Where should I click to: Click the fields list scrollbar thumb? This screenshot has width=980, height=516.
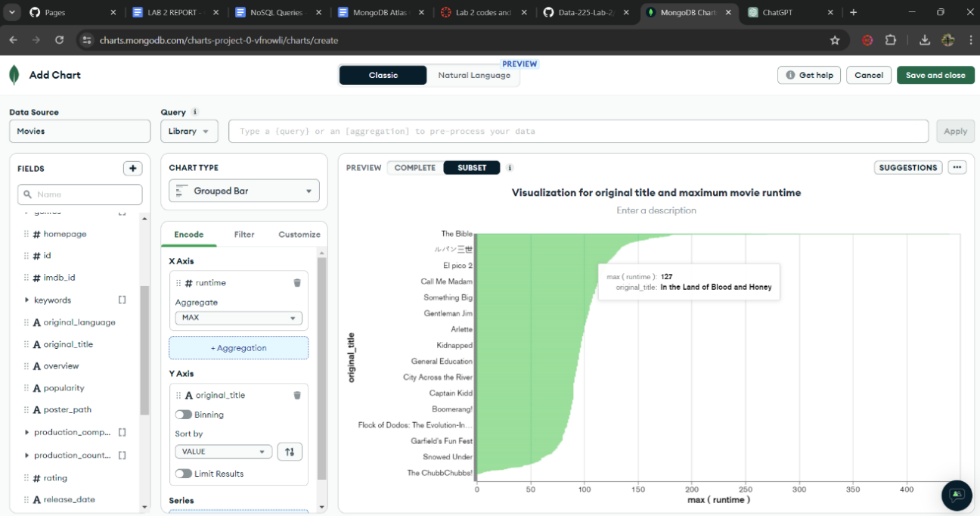(145, 350)
